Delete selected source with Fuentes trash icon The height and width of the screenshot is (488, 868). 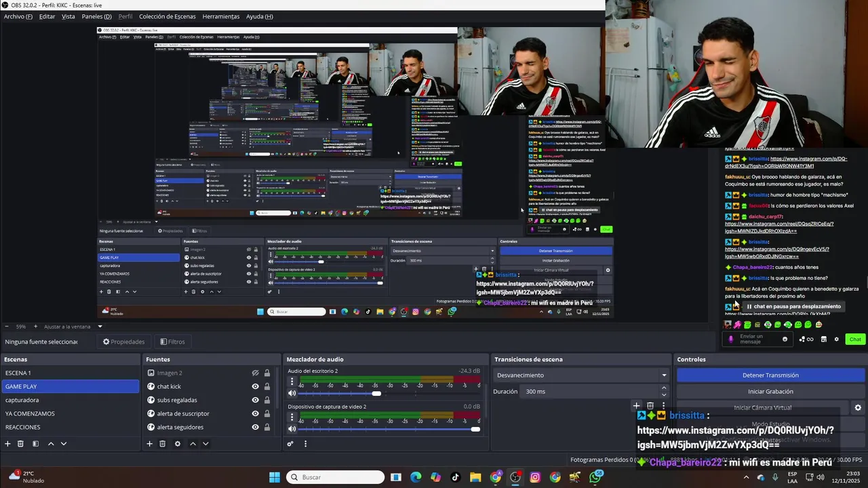pos(162,444)
